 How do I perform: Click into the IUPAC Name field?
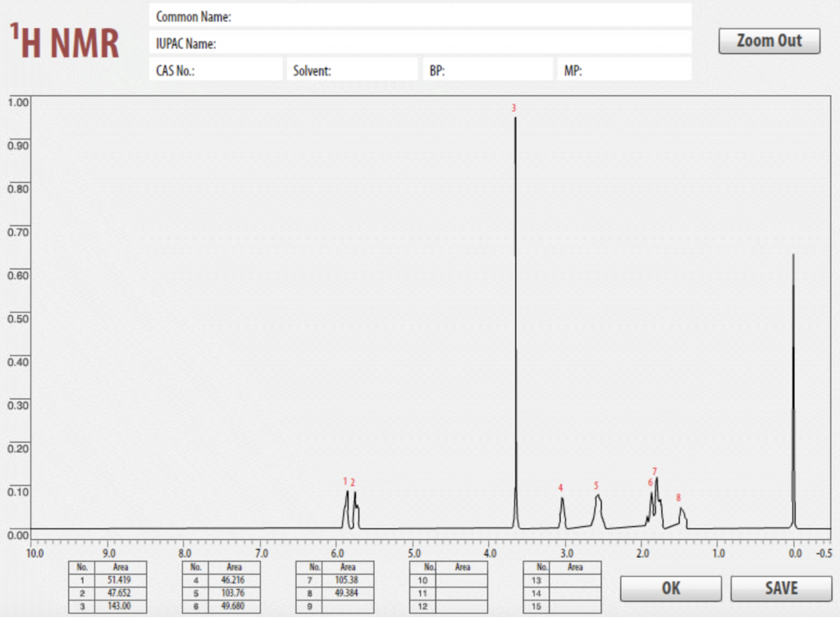pos(421,43)
